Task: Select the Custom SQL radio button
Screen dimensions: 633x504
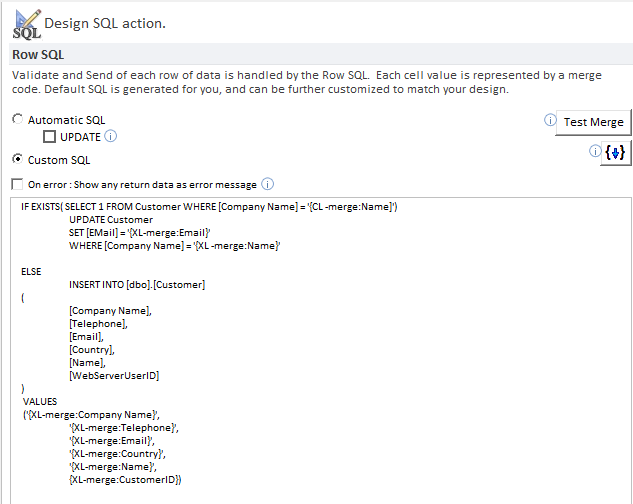Action: [x=17, y=159]
